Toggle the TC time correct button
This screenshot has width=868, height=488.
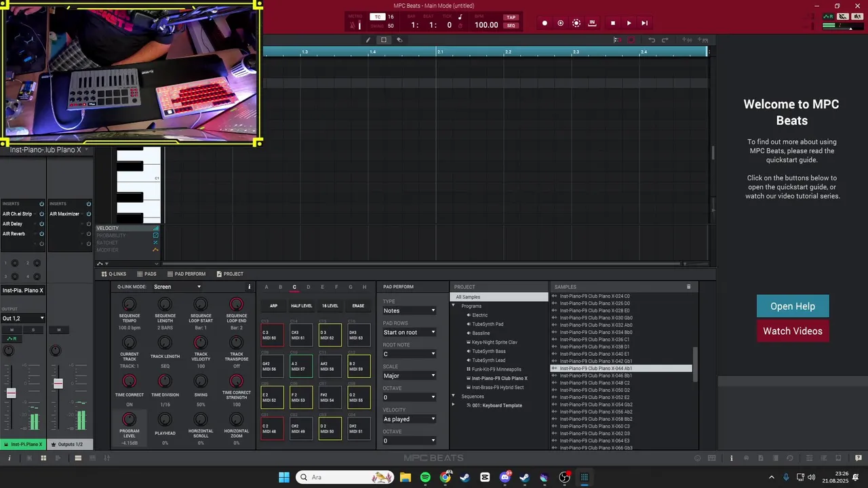[x=378, y=17]
